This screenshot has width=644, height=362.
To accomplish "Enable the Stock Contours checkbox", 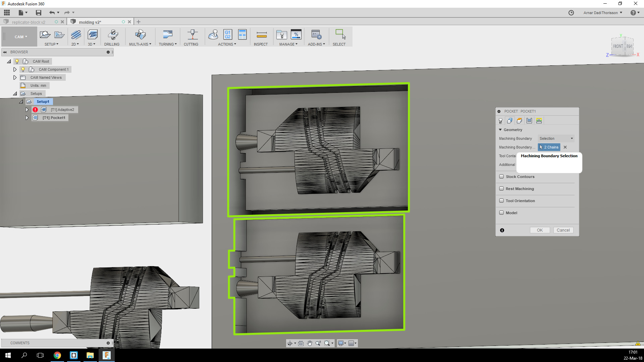I will coord(501,177).
